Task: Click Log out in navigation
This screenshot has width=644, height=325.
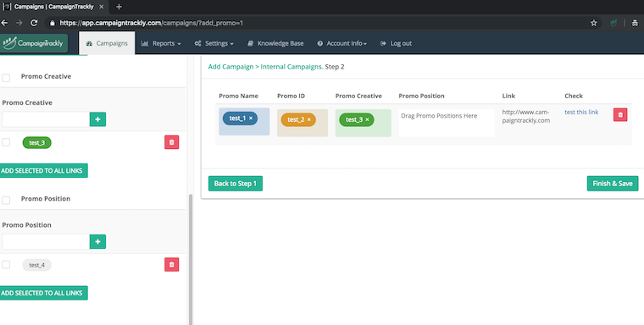Action: 397,43
